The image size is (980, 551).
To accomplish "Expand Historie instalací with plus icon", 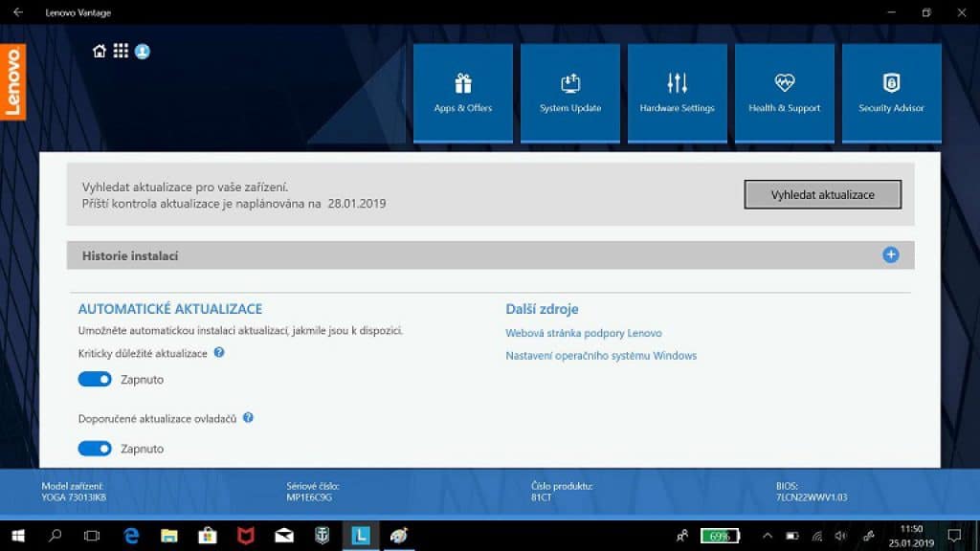I will 891,254.
